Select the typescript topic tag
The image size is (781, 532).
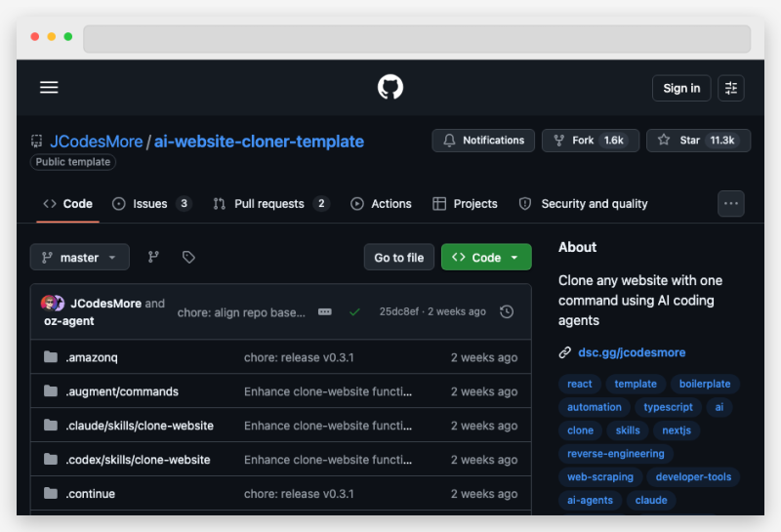click(668, 407)
